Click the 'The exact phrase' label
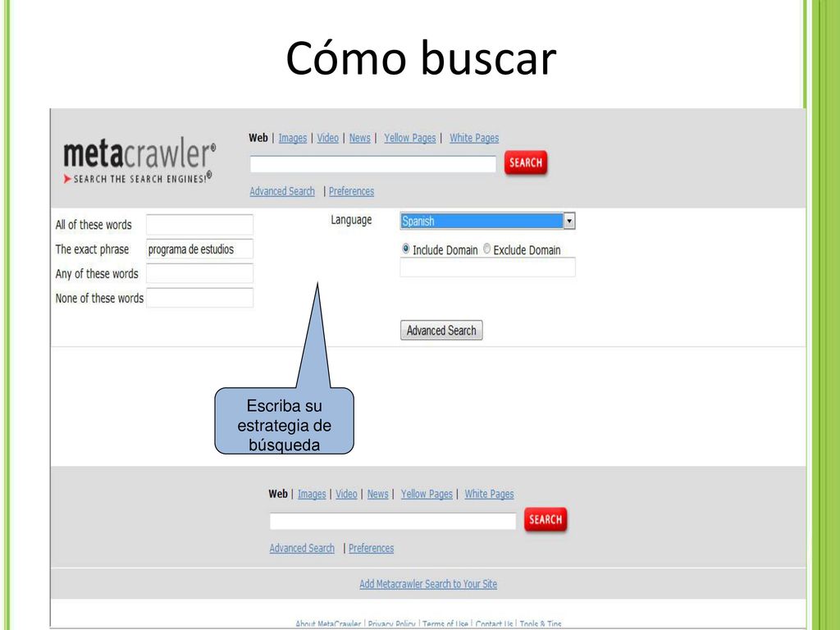The image size is (840, 630). [92, 249]
